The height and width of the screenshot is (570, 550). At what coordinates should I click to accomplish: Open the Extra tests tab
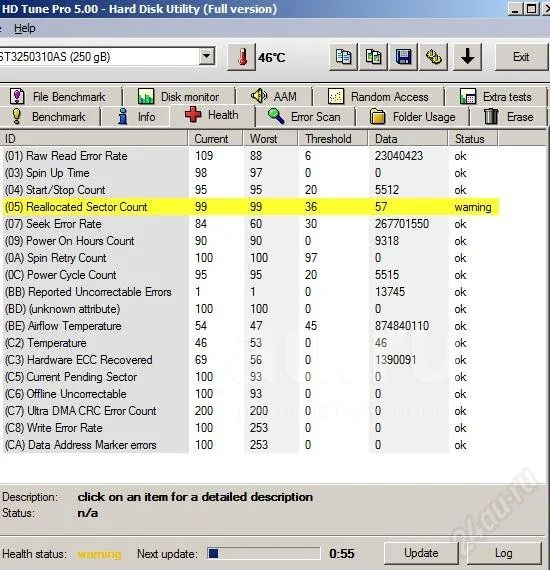(x=496, y=97)
